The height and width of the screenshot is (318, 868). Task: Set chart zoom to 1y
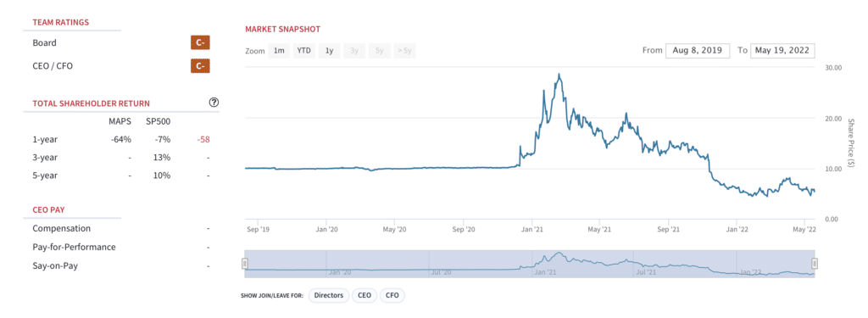click(x=330, y=50)
